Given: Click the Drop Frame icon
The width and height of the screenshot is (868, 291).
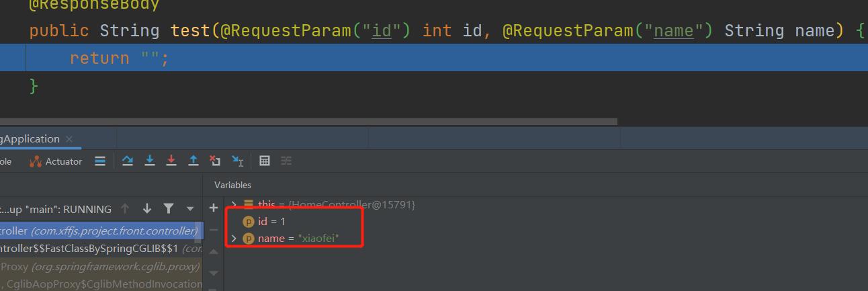Looking at the screenshot, I should (x=215, y=161).
